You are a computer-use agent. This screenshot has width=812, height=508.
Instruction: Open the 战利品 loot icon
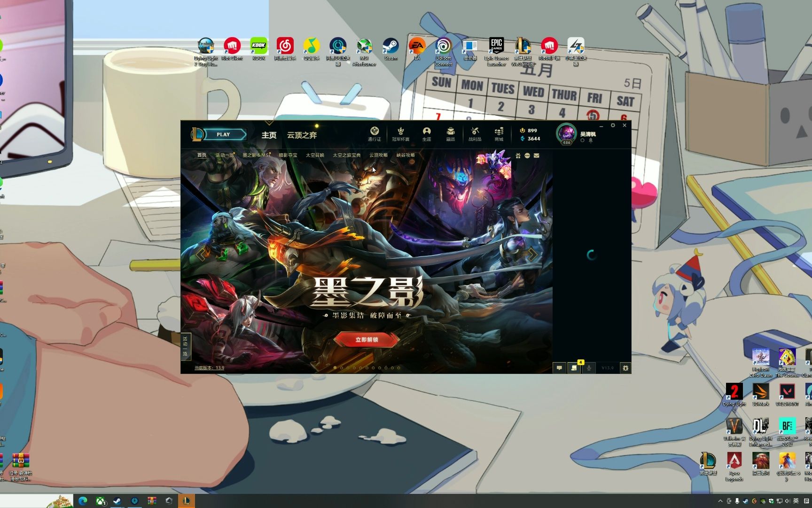point(475,134)
